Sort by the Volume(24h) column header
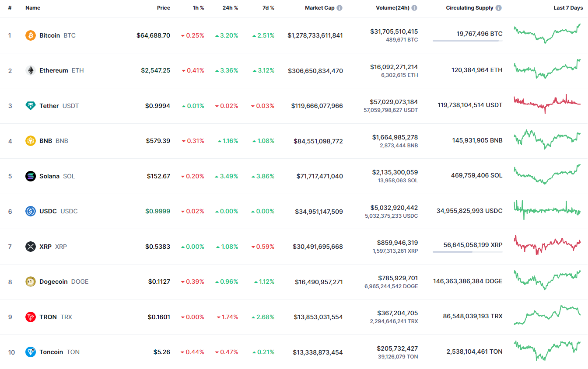The height and width of the screenshot is (369, 588). click(x=392, y=8)
